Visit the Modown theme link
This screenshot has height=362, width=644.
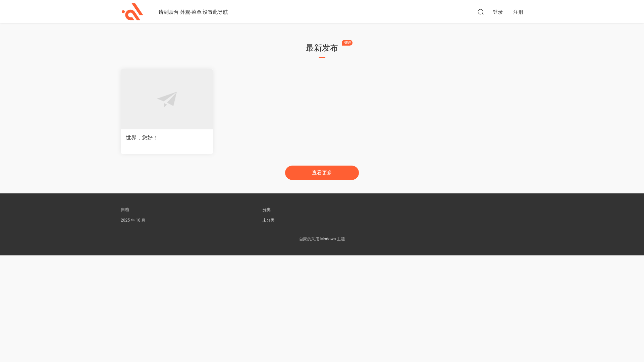(328, 239)
